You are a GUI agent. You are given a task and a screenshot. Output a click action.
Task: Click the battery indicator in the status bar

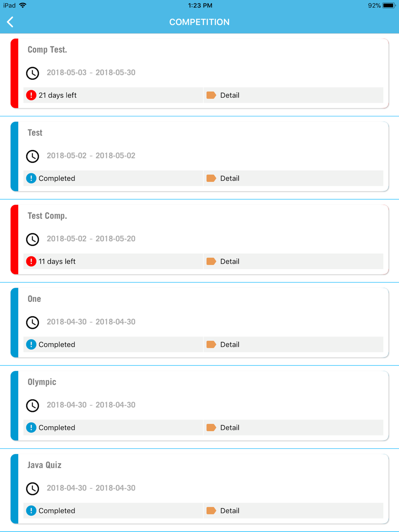pos(389,6)
